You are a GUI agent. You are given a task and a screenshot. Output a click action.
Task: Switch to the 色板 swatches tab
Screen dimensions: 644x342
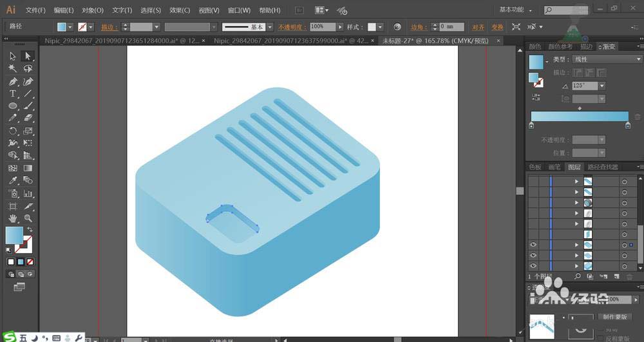535,167
